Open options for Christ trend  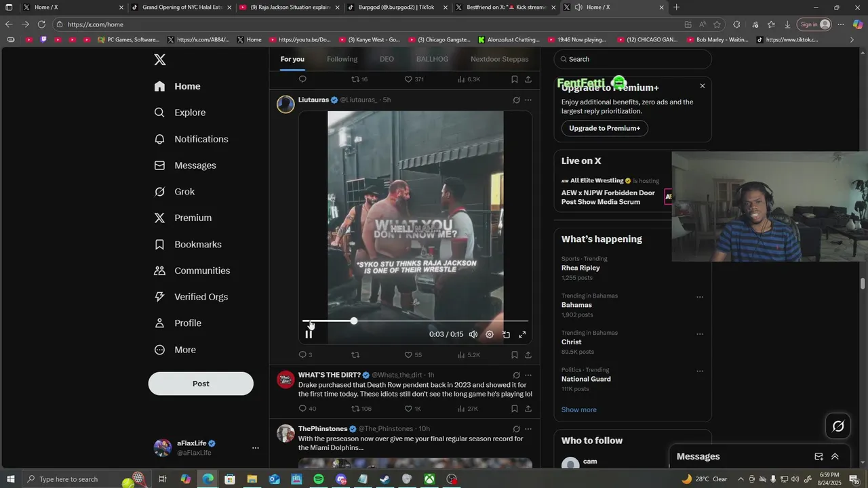click(x=700, y=334)
